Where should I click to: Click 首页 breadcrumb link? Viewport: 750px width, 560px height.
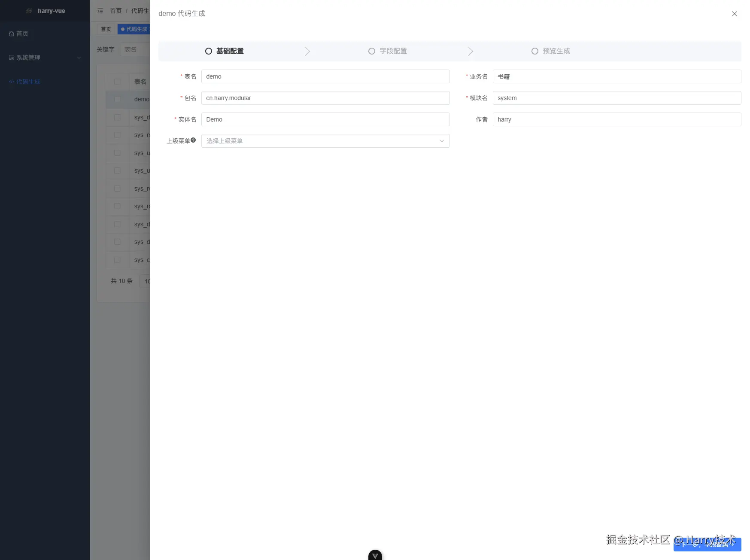click(116, 11)
